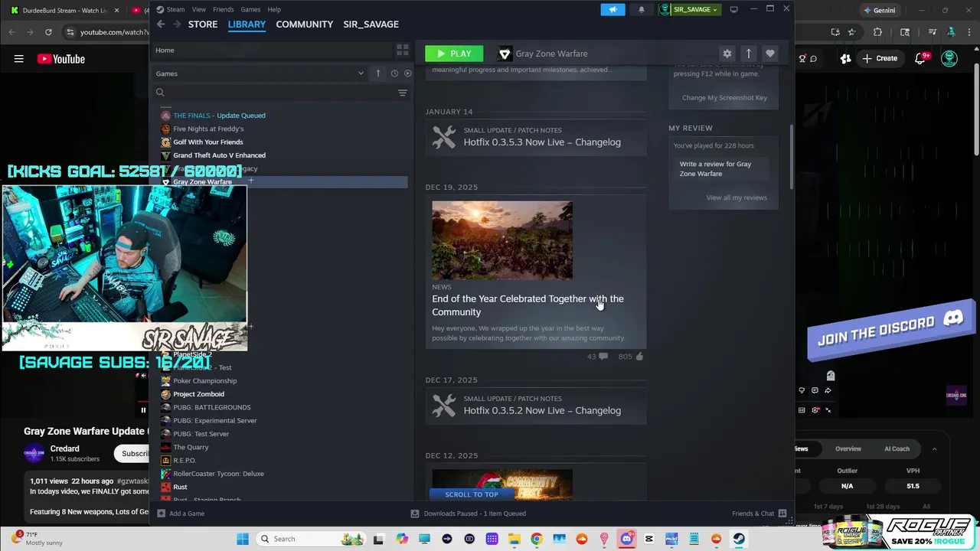Open advanced library filter options

pos(402,93)
